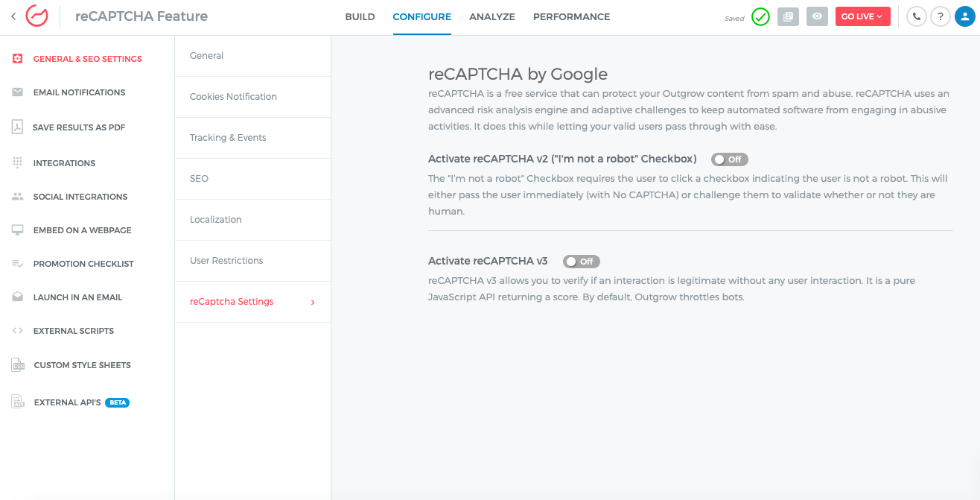The image size is (980, 500).
Task: Click the Embed on a Webpage monitor icon
Action: coord(18,230)
